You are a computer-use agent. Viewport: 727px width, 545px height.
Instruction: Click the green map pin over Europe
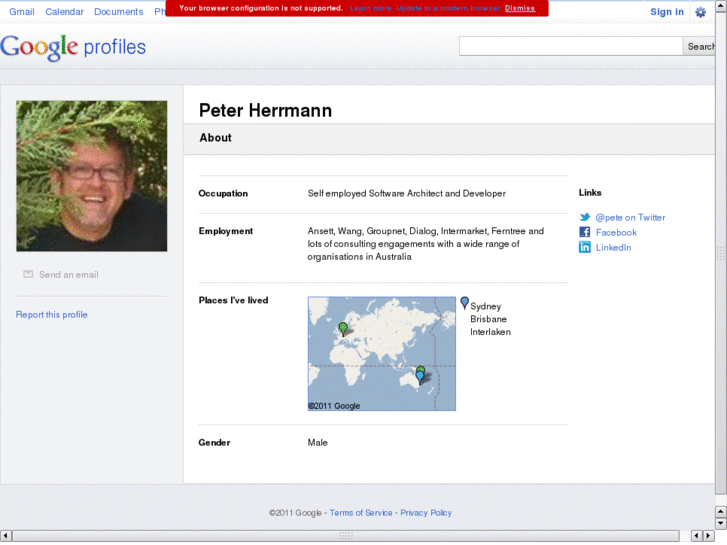[x=343, y=329]
